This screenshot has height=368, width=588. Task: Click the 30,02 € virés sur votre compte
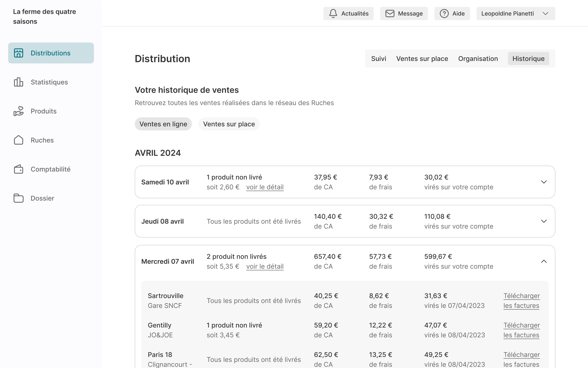coord(459,182)
